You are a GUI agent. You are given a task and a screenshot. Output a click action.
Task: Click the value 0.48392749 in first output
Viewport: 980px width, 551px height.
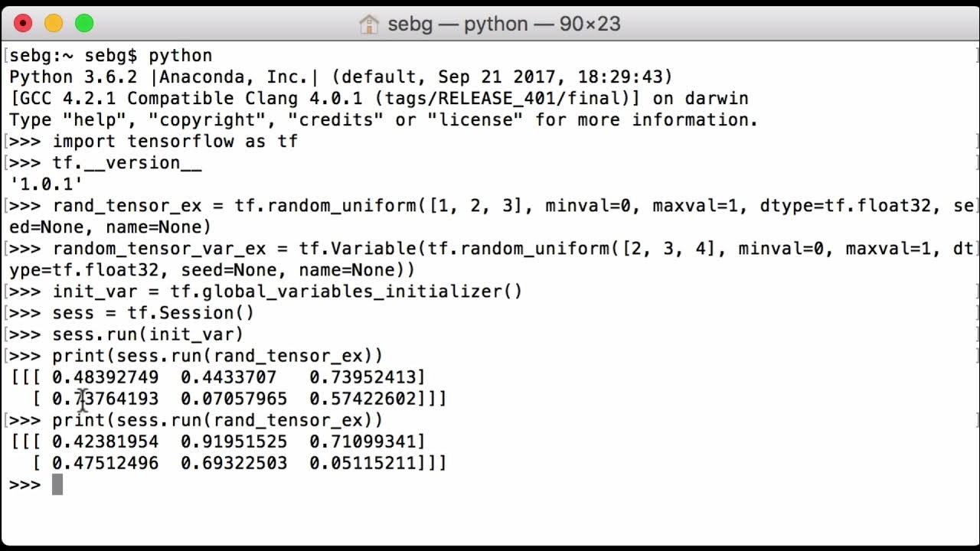pyautogui.click(x=106, y=377)
